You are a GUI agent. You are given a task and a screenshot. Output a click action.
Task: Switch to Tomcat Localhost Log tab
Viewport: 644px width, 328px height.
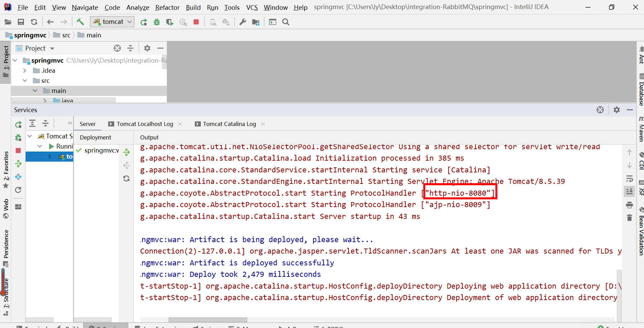[x=145, y=124]
